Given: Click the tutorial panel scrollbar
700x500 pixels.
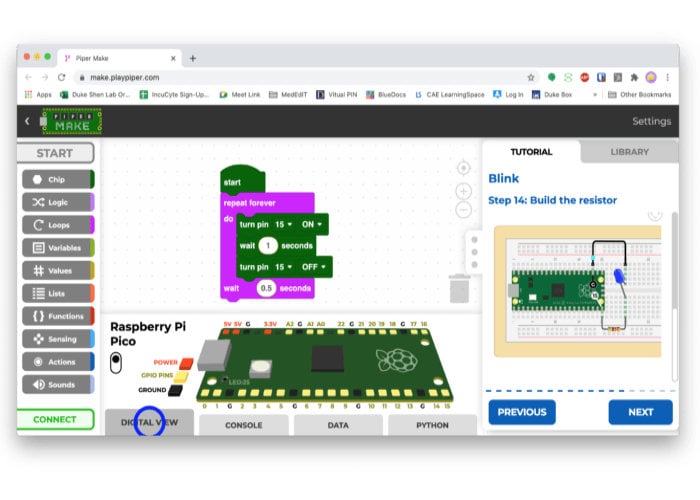Looking at the screenshot, I should pyautogui.click(x=674, y=297).
